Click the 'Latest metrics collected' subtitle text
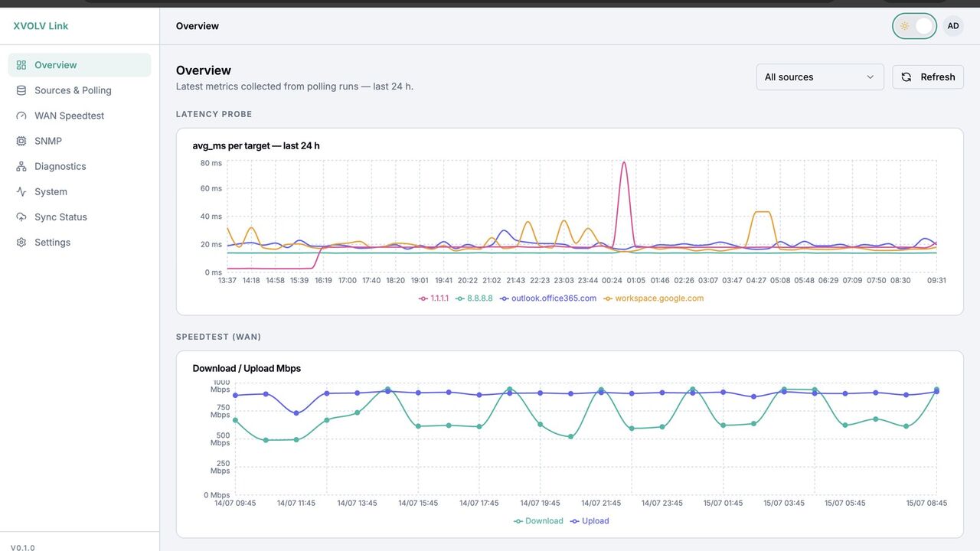The width and height of the screenshot is (980, 551). point(295,86)
